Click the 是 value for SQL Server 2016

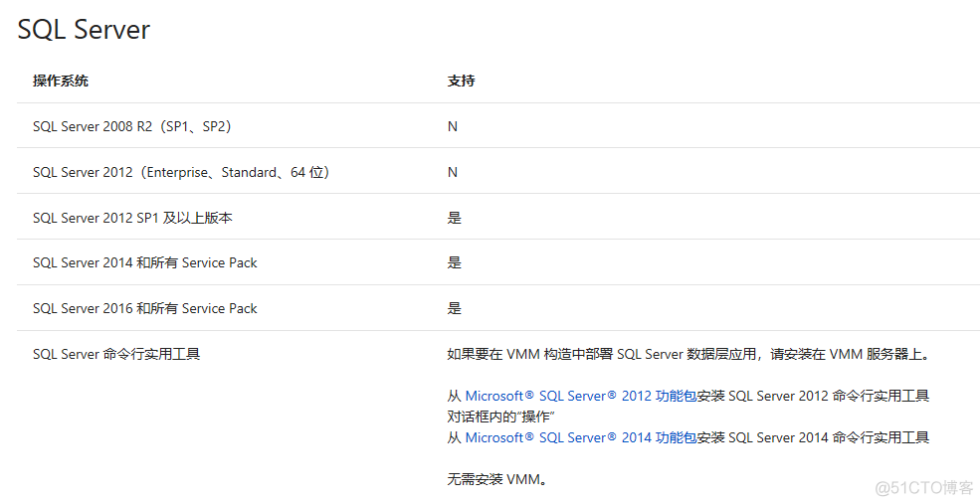[x=455, y=308]
